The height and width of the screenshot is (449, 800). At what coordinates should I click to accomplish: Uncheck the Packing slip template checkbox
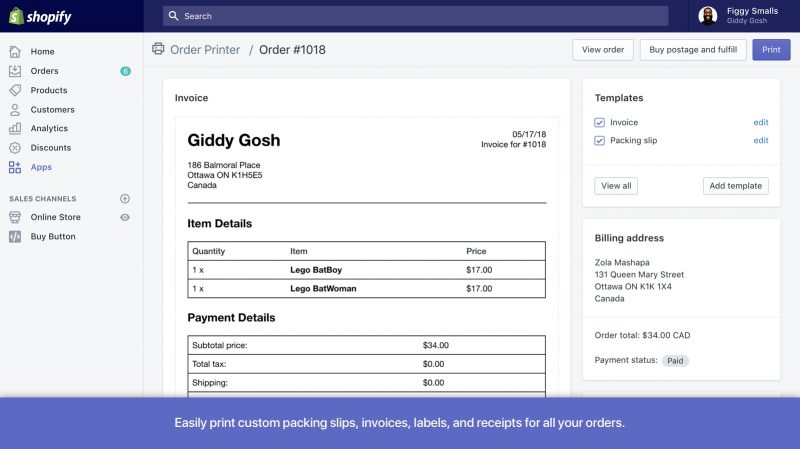pos(600,141)
